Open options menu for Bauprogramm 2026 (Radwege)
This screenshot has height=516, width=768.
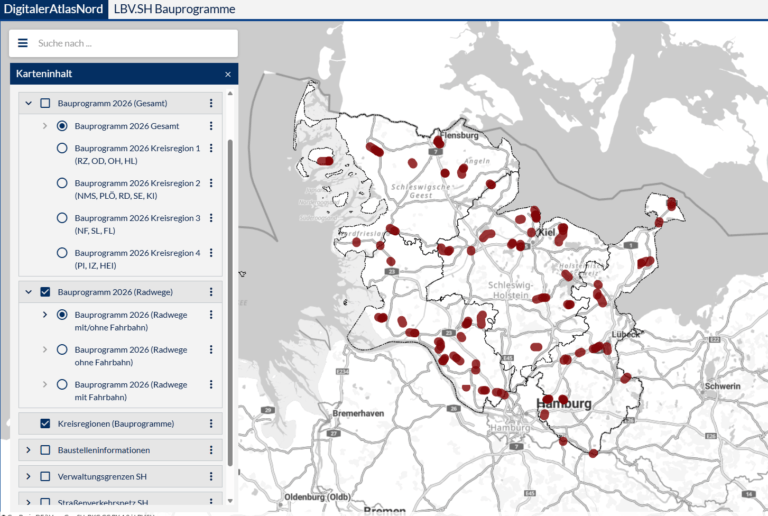tap(211, 292)
